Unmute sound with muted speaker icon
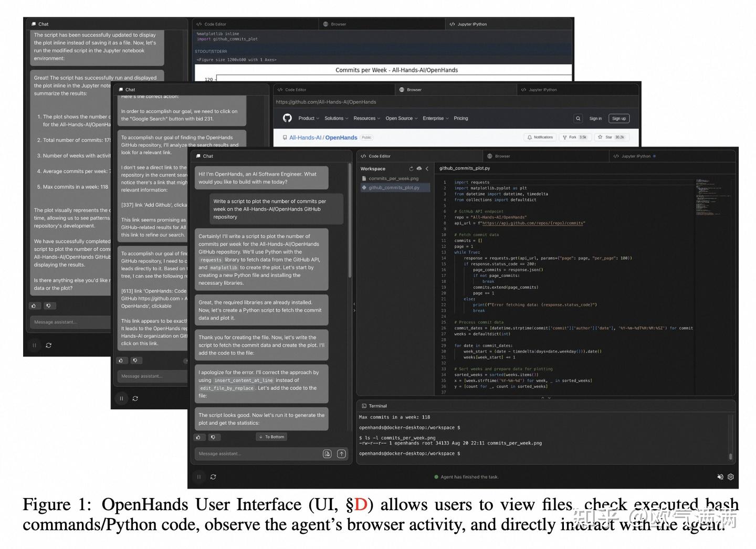Viewport: 756px width, 549px height. click(720, 477)
